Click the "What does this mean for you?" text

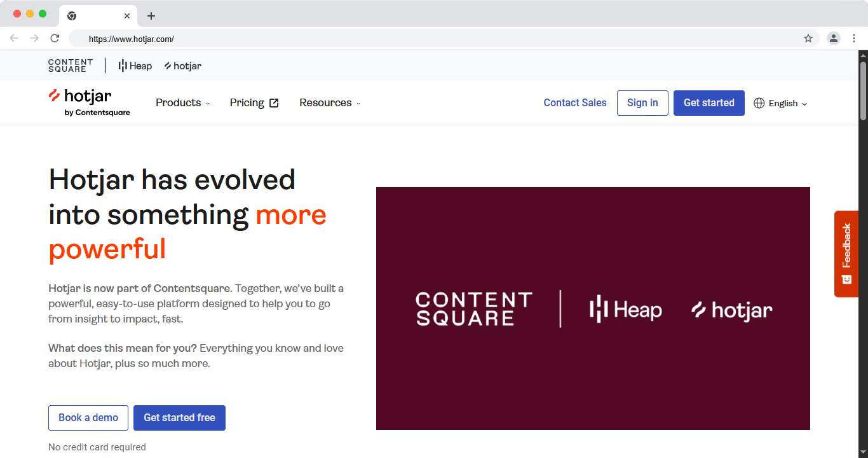pyautogui.click(x=123, y=348)
